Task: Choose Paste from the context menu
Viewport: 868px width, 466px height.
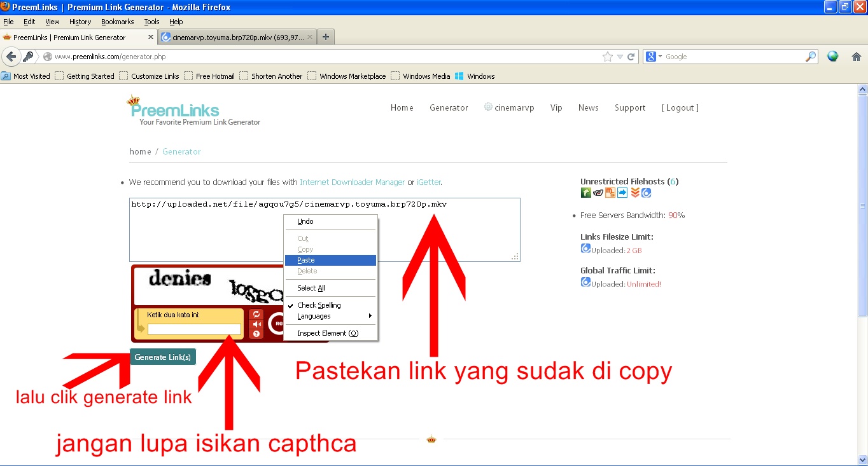Action: pos(330,260)
